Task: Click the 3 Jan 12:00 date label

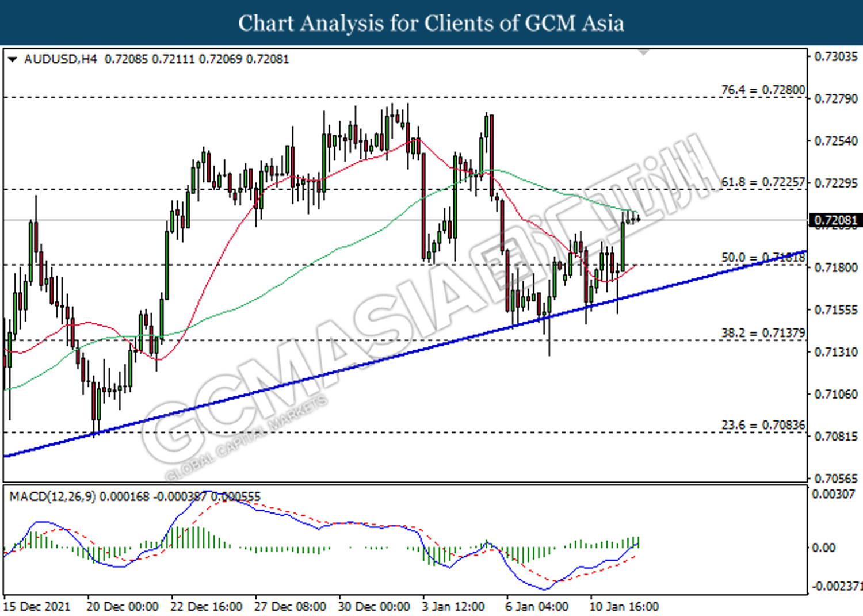Action: click(453, 607)
